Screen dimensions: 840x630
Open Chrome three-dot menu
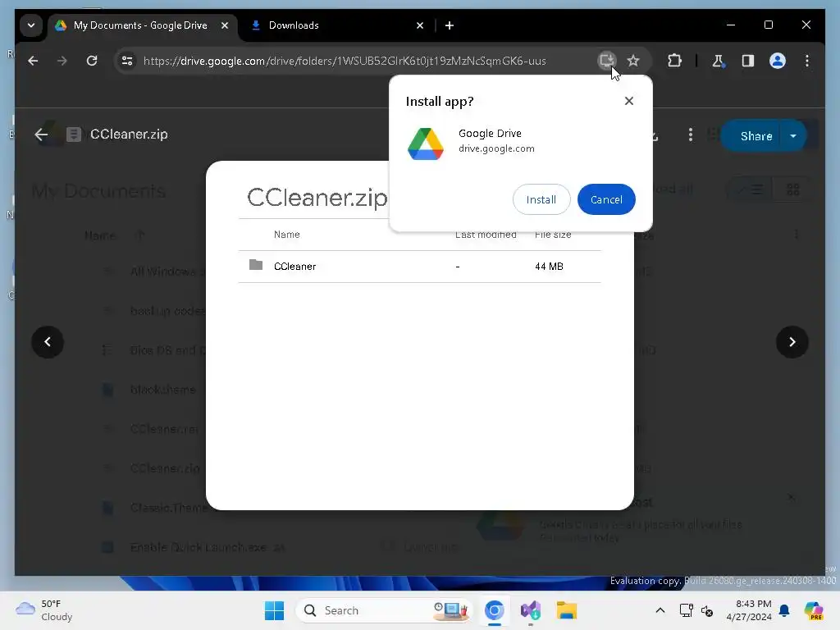coord(807,61)
